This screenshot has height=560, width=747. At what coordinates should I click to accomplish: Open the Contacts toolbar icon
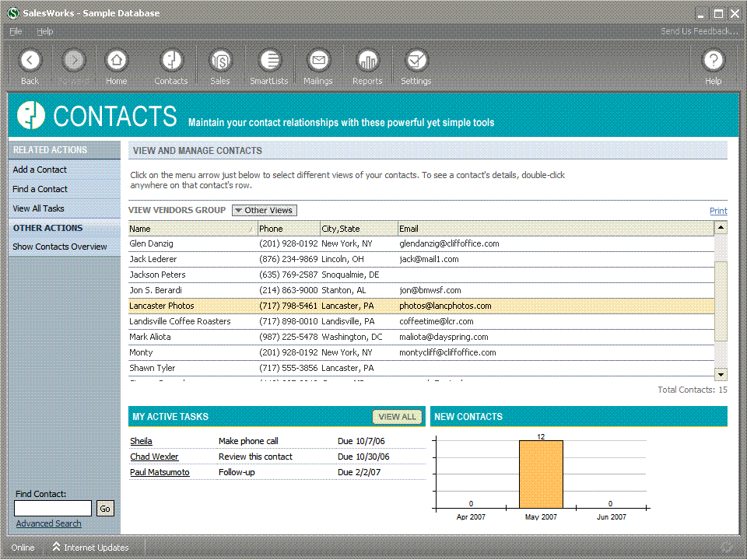pos(171,61)
